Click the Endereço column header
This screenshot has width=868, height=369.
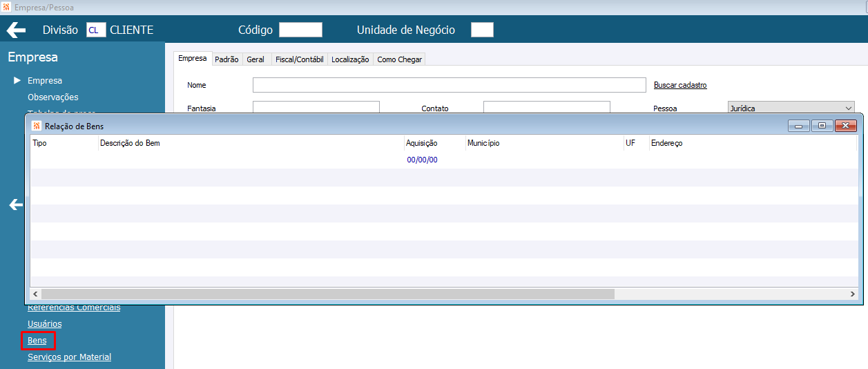753,143
